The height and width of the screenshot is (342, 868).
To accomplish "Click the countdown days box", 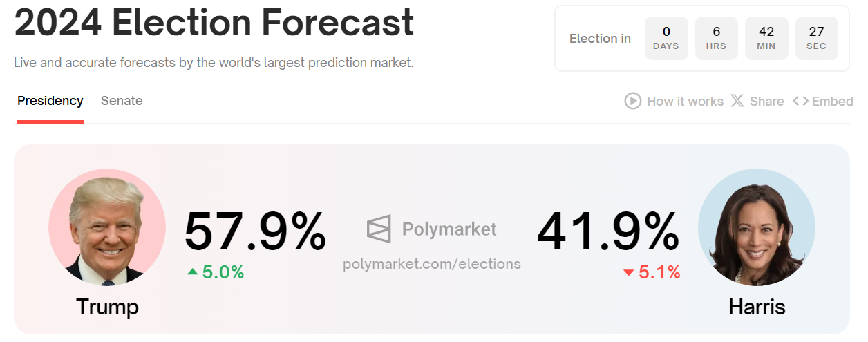I will pos(666,38).
